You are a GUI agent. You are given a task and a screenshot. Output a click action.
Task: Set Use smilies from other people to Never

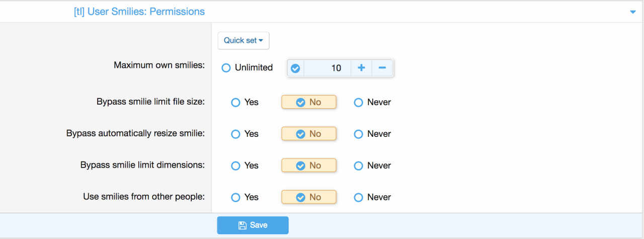point(358,198)
